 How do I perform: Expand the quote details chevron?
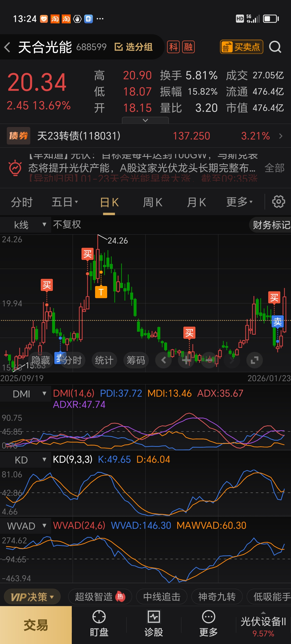[x=145, y=120]
